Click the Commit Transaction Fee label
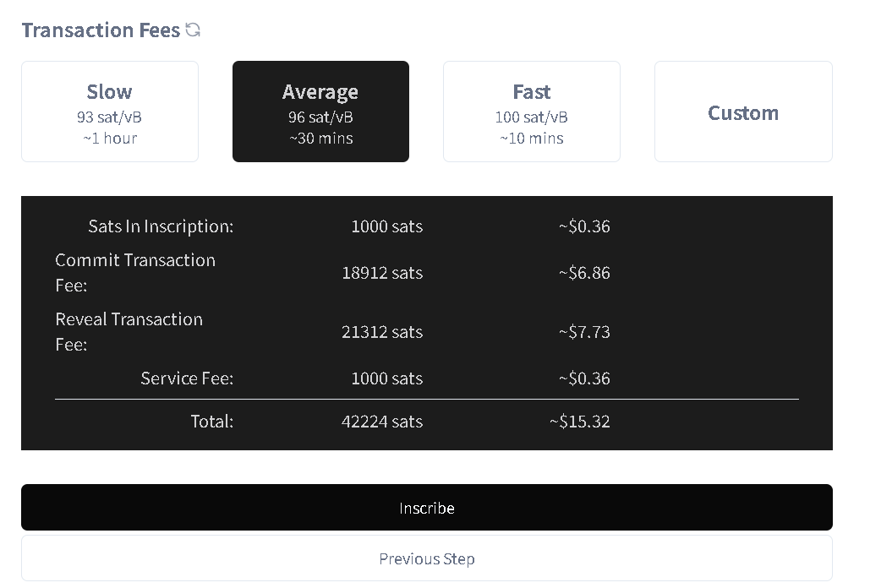The image size is (892, 588). click(135, 272)
